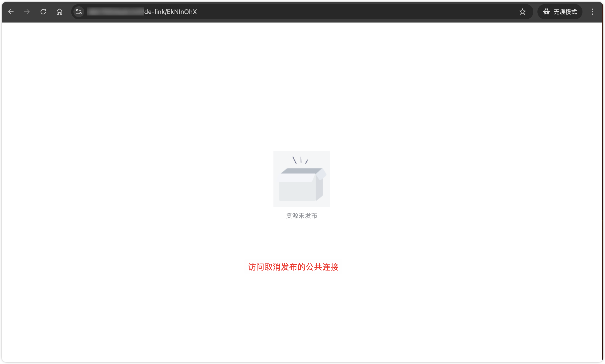
Task: Go back to the previous page
Action: coord(11,12)
